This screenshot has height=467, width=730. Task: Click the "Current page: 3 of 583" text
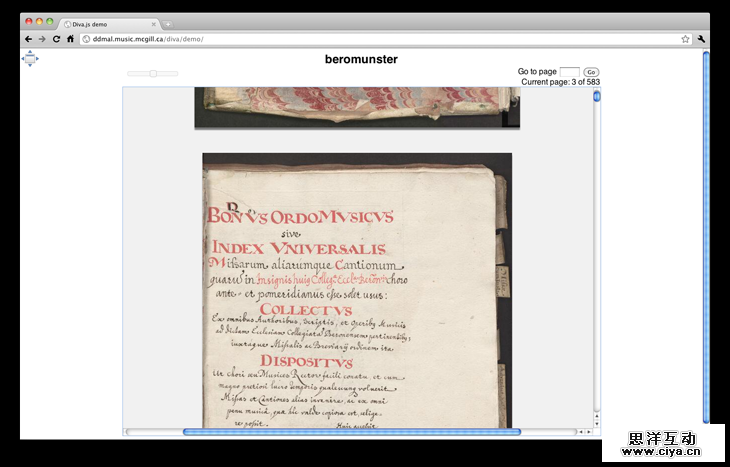click(561, 82)
